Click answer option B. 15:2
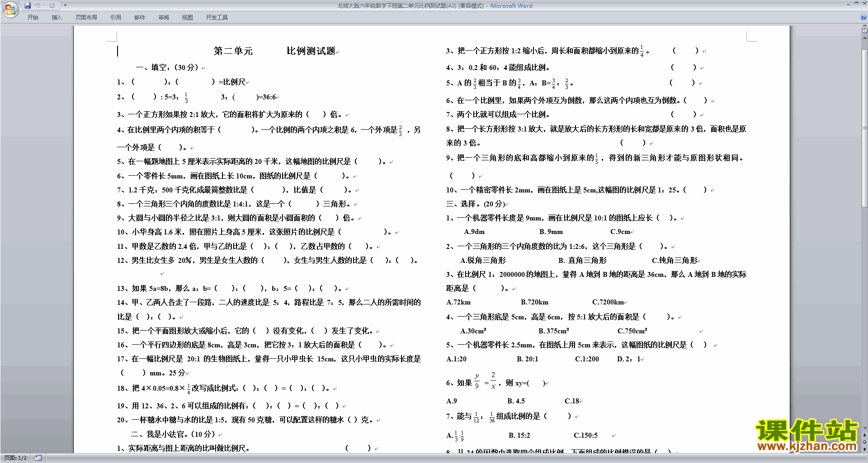The width and height of the screenshot is (868, 463). tap(519, 435)
